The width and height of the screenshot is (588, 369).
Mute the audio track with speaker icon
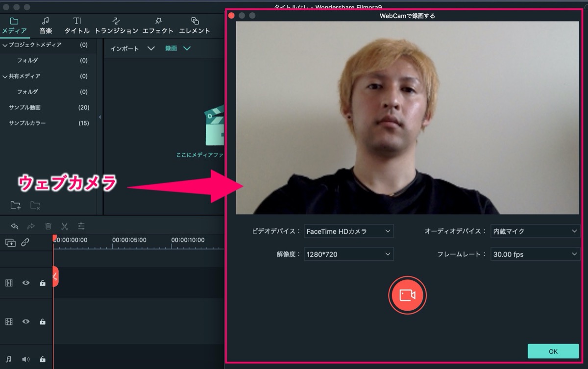(26, 359)
